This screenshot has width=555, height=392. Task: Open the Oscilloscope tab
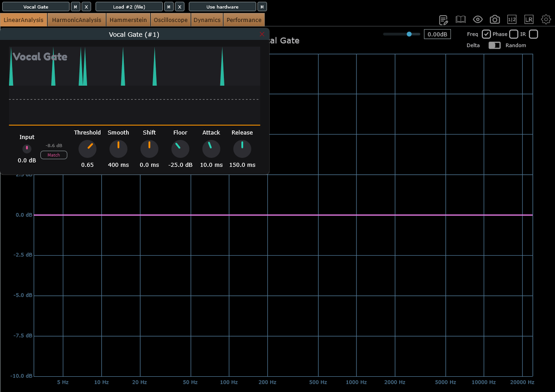click(x=171, y=20)
